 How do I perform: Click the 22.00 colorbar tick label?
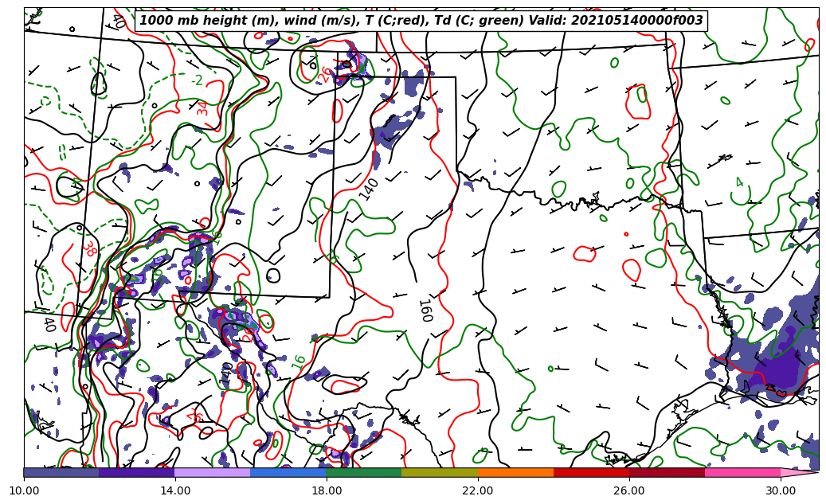pyautogui.click(x=478, y=490)
